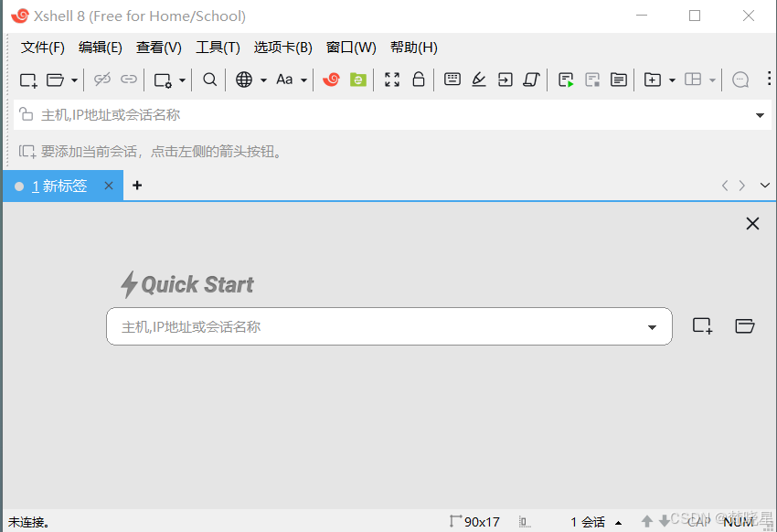
Task: Open the 窗口(W) menu
Action: (x=351, y=48)
